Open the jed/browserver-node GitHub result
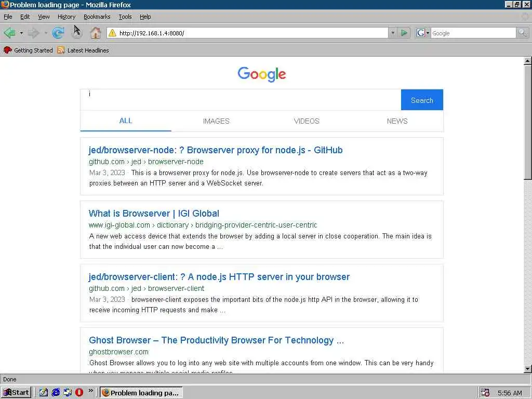532x399 pixels. tap(216, 150)
